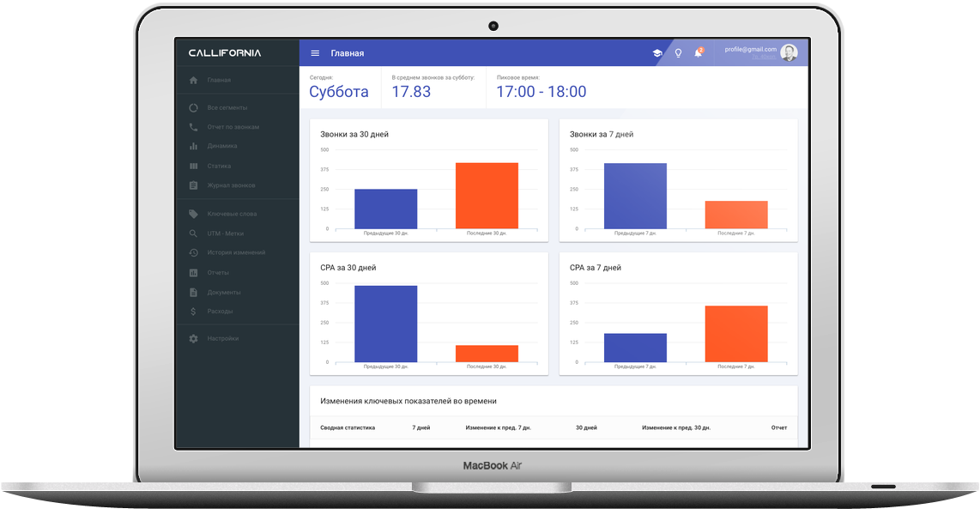Click the tag icon for Ключевые слова
Viewport: 980px width, 509px height.
193,214
